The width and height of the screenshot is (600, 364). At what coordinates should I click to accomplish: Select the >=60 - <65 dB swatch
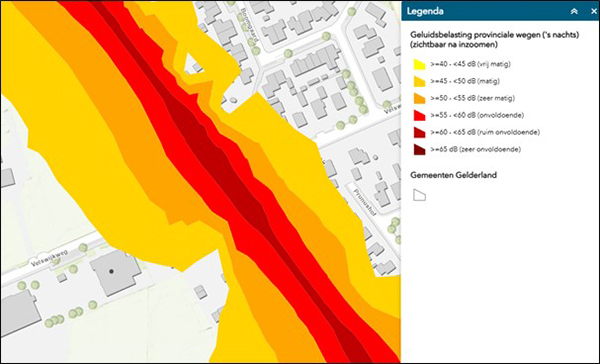coord(419,132)
